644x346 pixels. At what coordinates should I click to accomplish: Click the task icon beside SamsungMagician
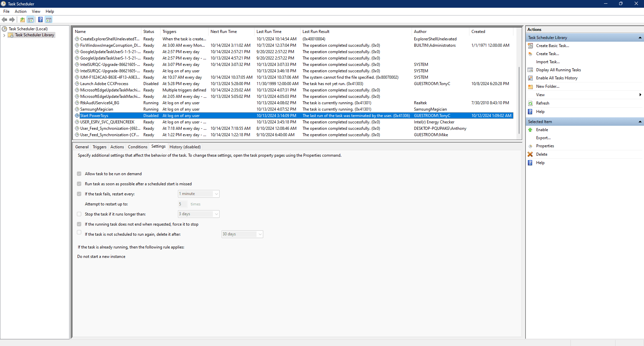tap(77, 109)
